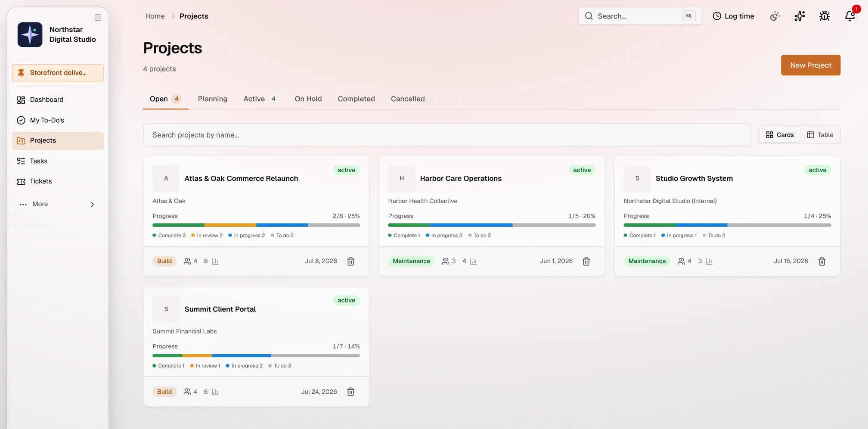
Task: Switch to the Completed tab
Action: click(x=356, y=99)
